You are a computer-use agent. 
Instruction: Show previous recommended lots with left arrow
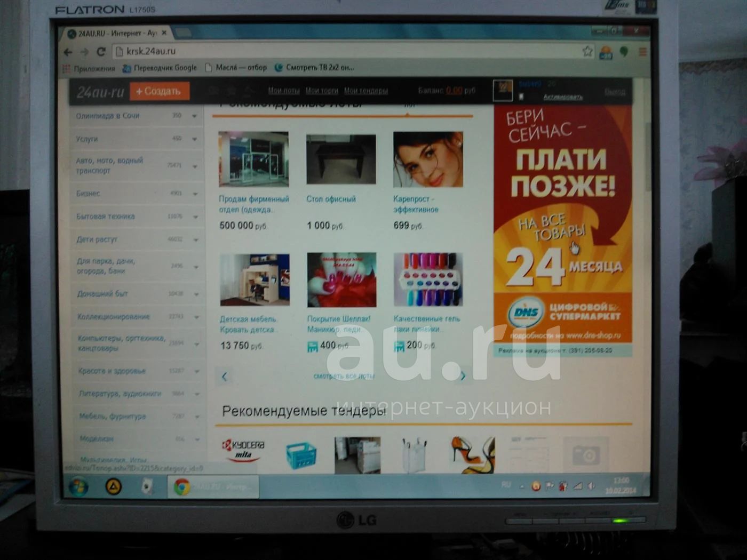(224, 377)
